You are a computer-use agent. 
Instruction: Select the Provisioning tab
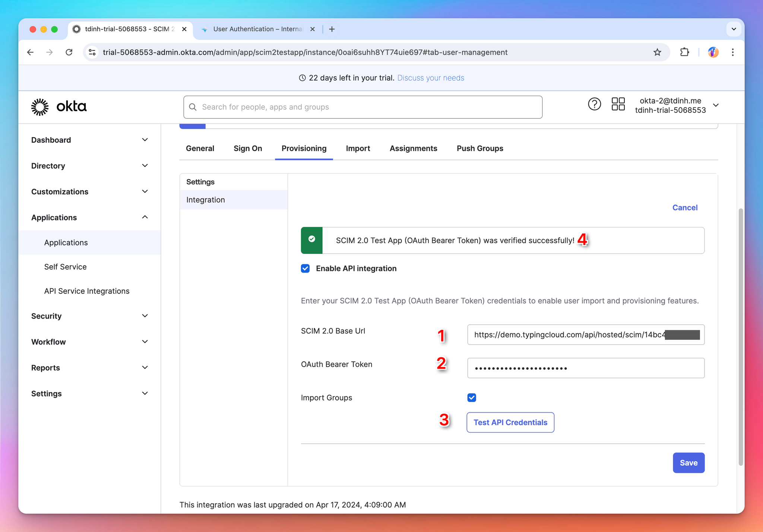pos(304,149)
